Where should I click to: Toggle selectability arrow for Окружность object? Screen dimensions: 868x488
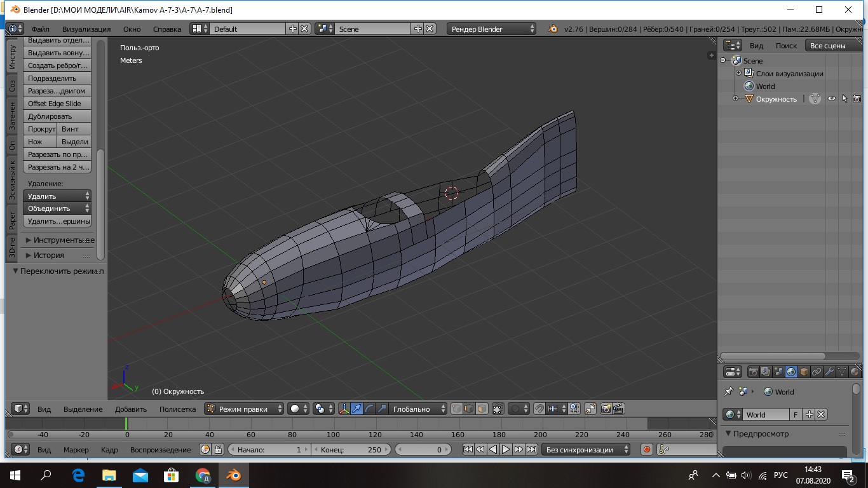(844, 98)
